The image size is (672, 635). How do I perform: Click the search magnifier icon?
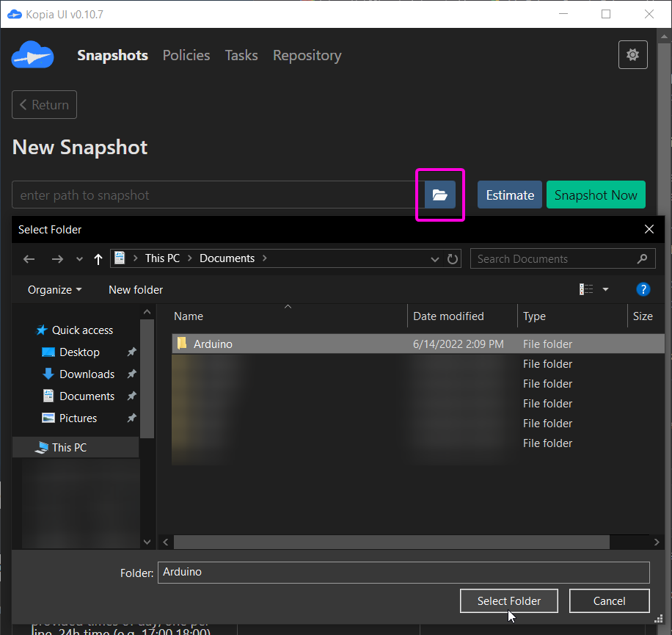(x=642, y=258)
